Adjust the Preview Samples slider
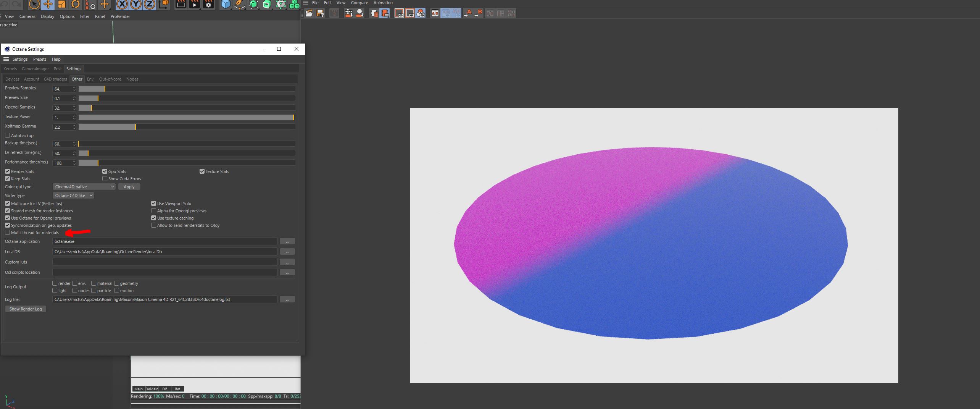This screenshot has height=409, width=980. pyautogui.click(x=187, y=89)
